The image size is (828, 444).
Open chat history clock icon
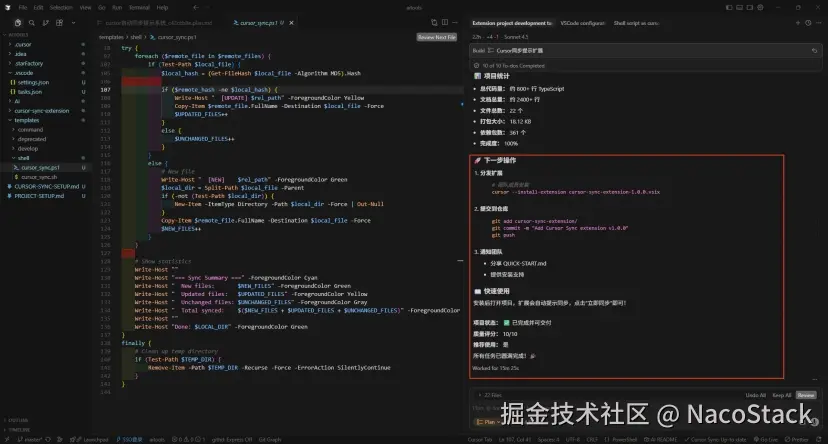808,23
